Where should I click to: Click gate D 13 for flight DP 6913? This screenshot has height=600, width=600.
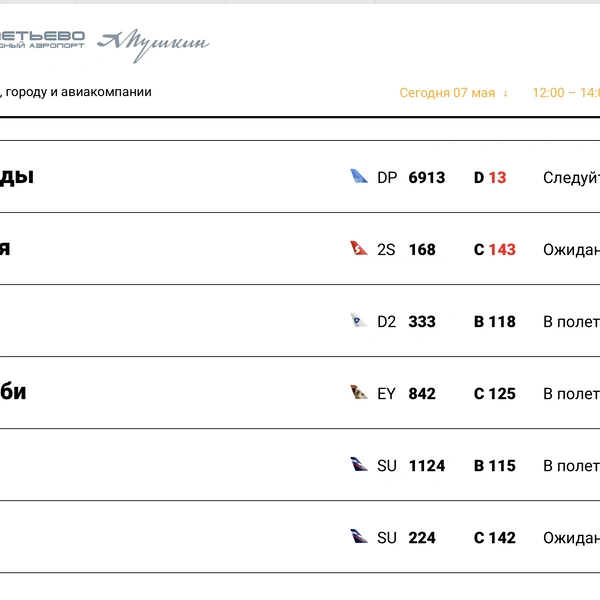point(490,178)
